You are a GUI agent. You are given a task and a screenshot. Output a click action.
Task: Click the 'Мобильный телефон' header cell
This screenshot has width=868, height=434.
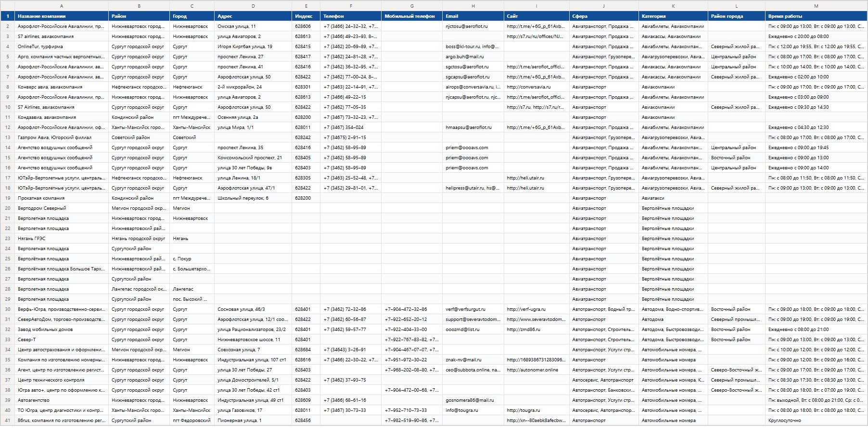click(412, 16)
